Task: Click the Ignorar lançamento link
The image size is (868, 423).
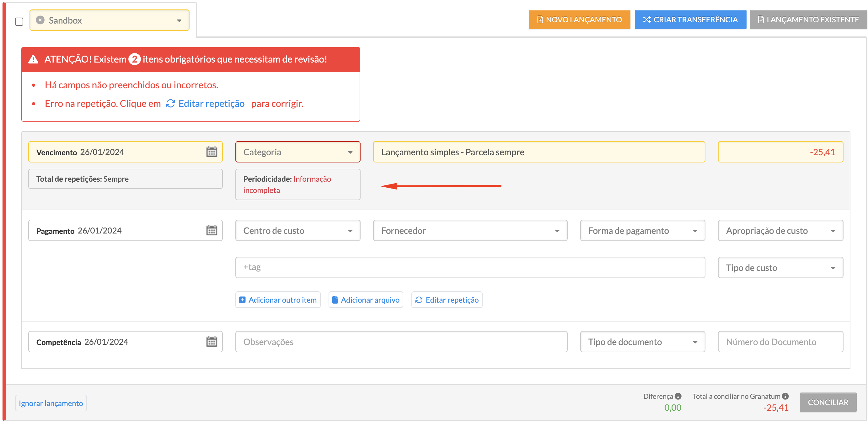Action: 51,404
